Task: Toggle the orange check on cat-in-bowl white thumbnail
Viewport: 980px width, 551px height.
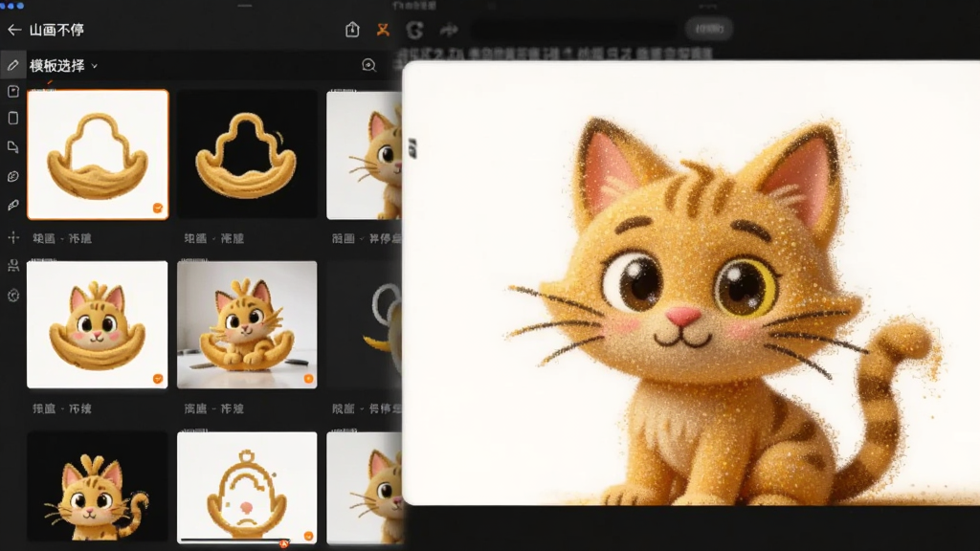Action: point(158,379)
